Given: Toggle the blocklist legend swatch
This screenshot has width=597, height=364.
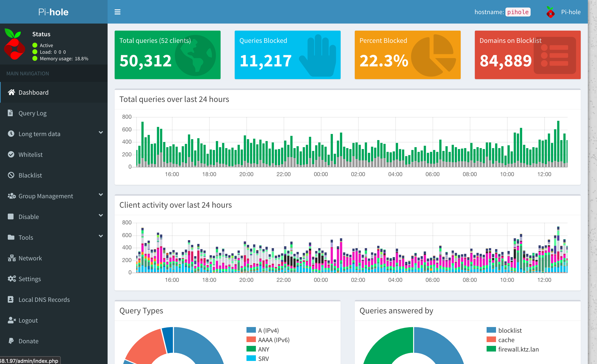Looking at the screenshot, I should 491,330.
